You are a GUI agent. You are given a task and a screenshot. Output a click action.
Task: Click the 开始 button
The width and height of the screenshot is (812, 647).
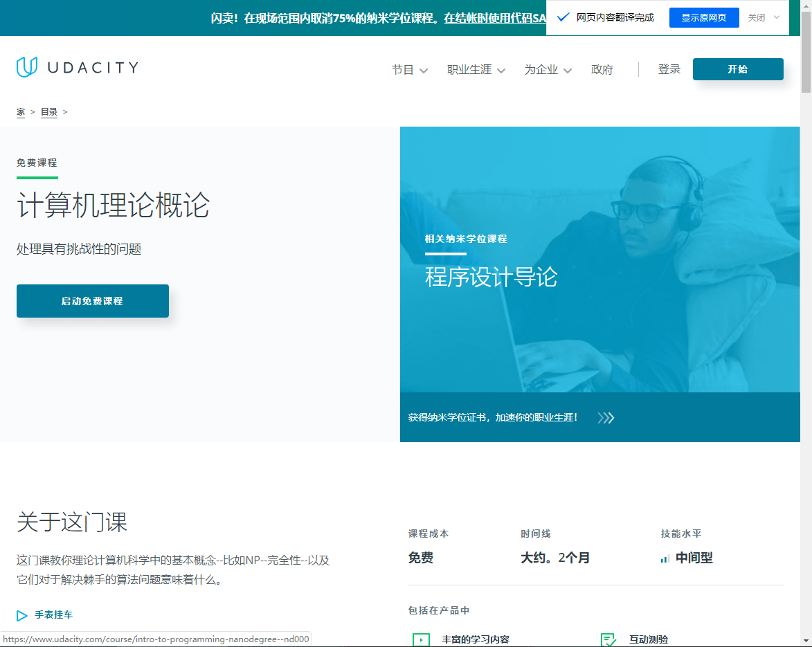tap(738, 69)
